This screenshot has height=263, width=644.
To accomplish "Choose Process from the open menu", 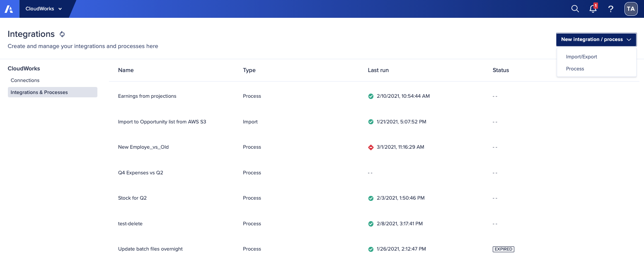I will tap(575, 68).
